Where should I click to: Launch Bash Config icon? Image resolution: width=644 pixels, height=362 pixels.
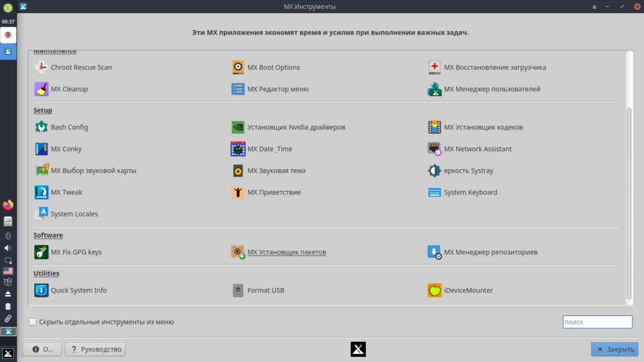[x=41, y=127]
